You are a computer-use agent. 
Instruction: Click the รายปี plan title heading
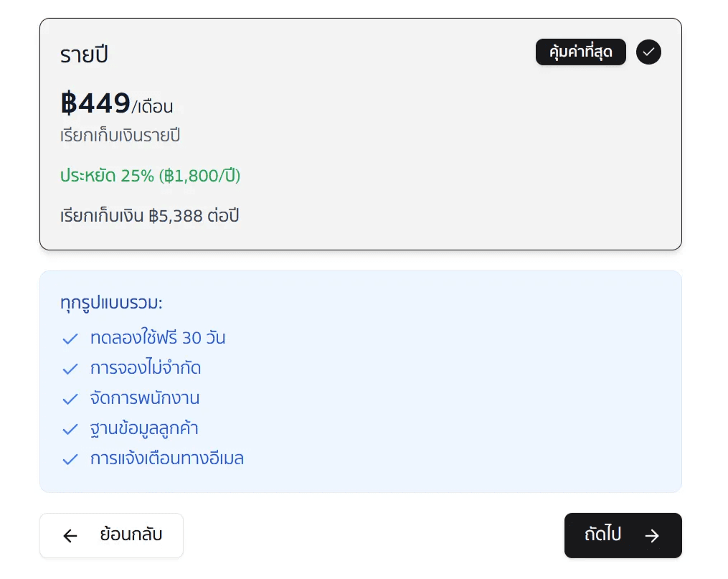click(84, 54)
